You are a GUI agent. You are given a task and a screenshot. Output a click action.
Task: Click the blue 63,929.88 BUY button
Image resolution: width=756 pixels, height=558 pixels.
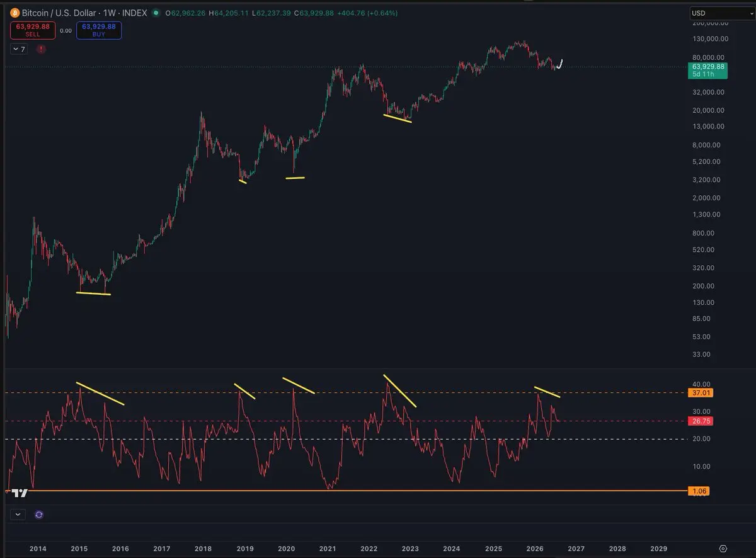click(99, 30)
